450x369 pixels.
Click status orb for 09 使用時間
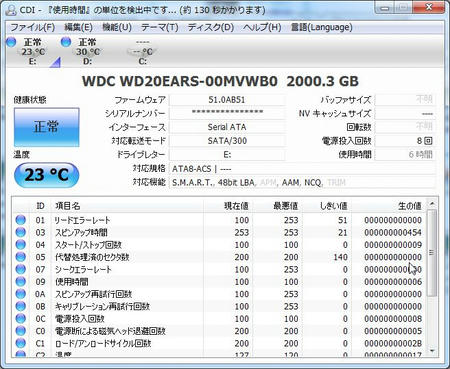[21, 281]
